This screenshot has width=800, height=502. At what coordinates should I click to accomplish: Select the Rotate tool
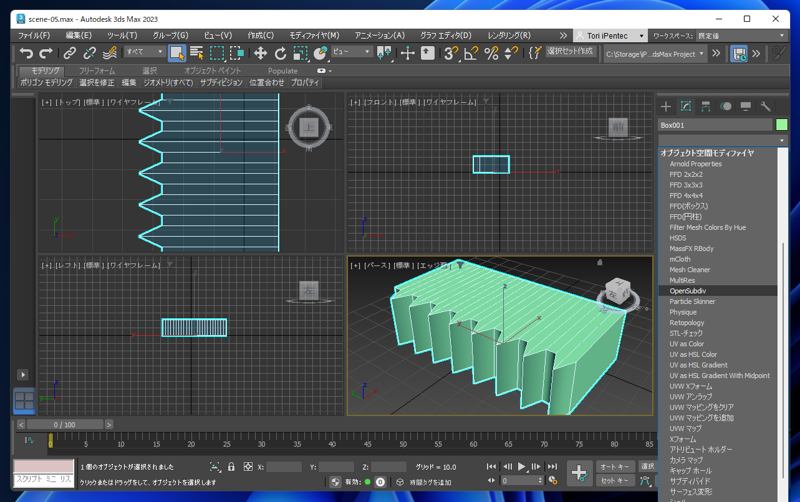point(280,53)
